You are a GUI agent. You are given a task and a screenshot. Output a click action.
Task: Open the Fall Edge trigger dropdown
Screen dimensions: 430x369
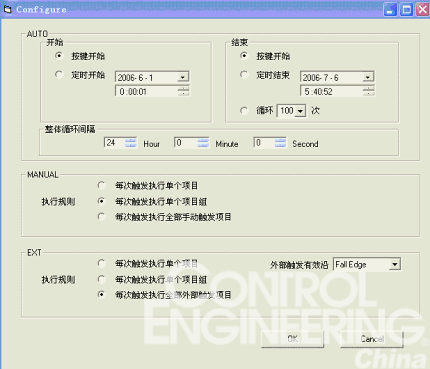395,265
